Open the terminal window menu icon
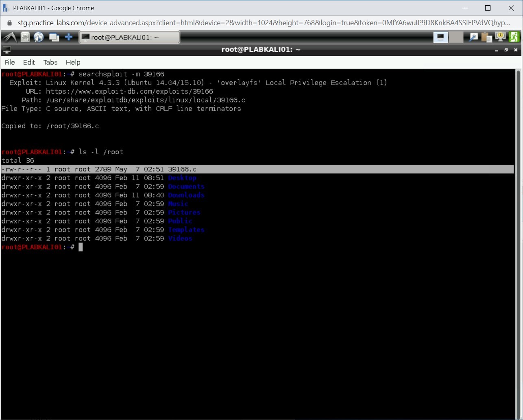 pyautogui.click(x=7, y=50)
